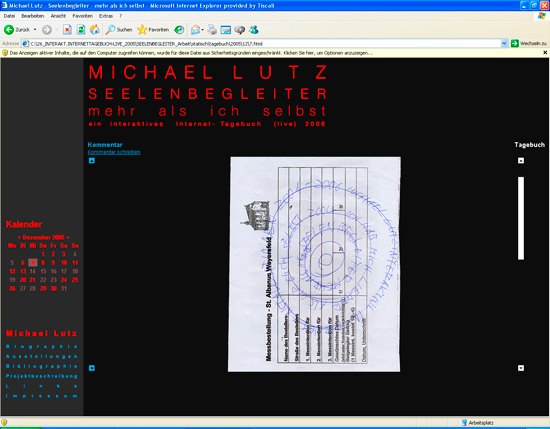Open the Favoriten star pane

pyautogui.click(x=153, y=30)
